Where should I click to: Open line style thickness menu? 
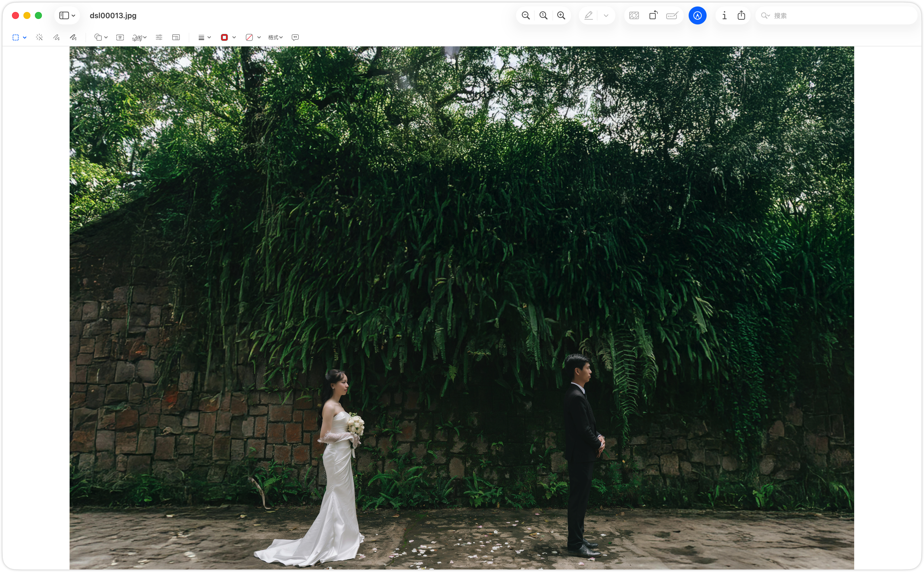click(x=204, y=37)
